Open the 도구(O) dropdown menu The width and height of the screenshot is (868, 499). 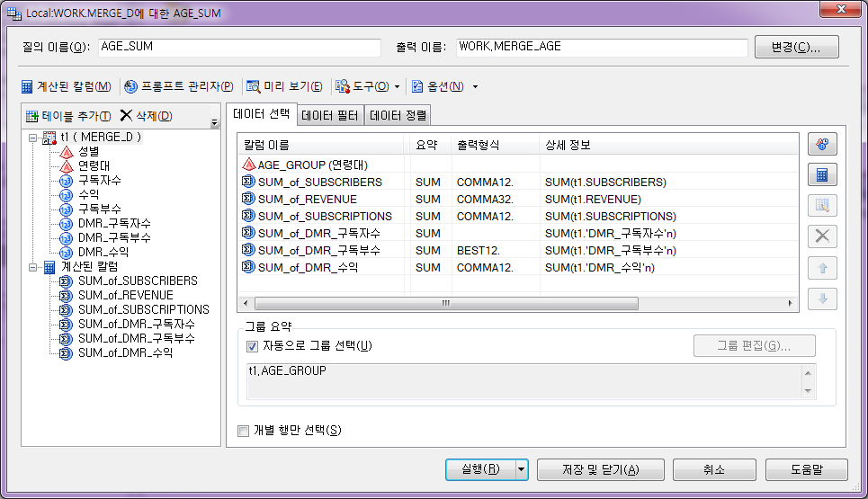coord(368,86)
